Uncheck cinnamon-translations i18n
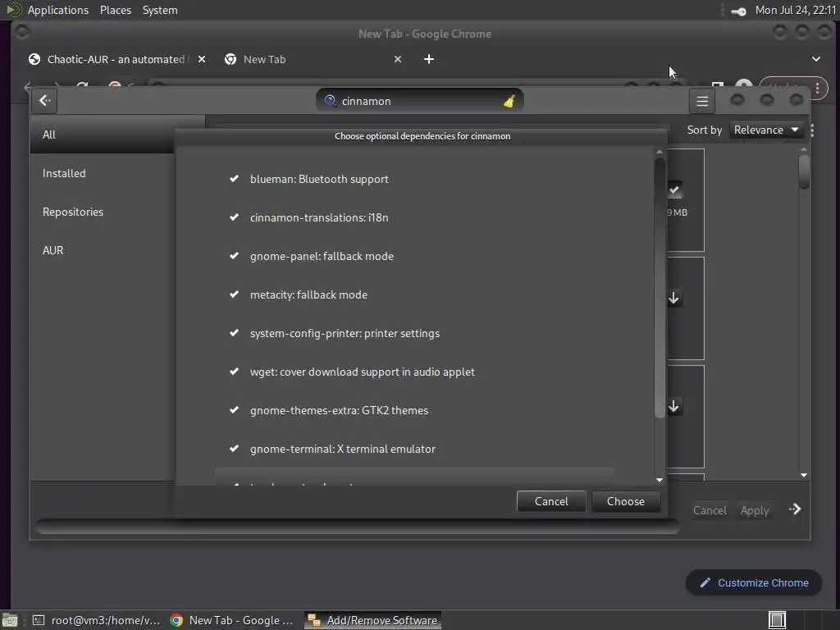 pos(234,217)
